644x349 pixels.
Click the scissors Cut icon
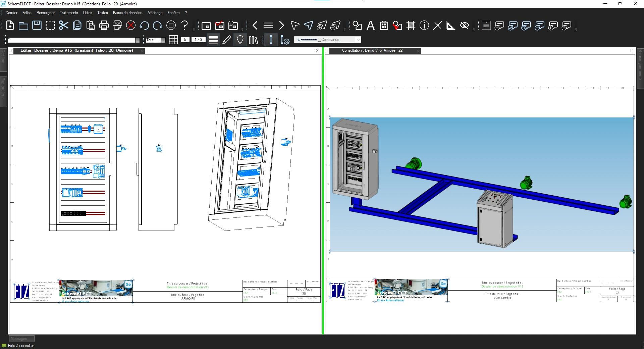63,26
